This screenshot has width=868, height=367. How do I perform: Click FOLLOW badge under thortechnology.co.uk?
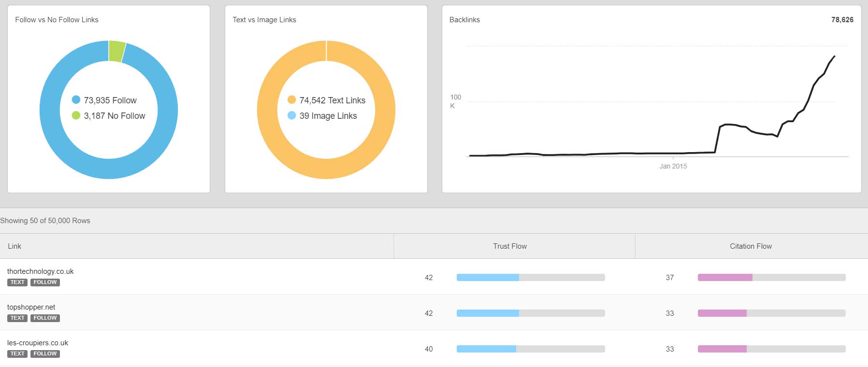click(x=45, y=282)
